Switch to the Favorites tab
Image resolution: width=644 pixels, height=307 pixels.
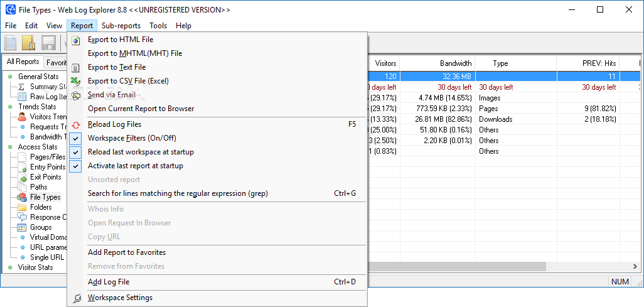point(56,63)
